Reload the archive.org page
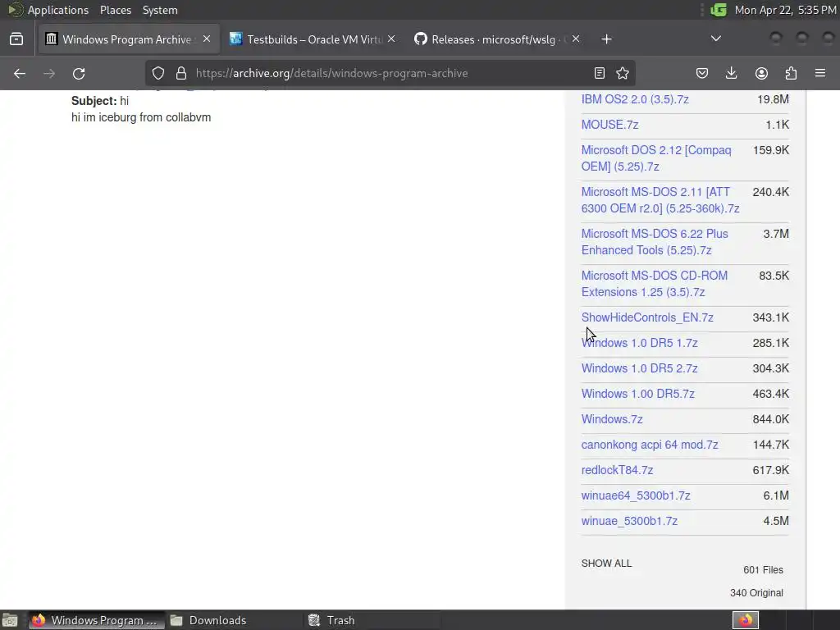Viewport: 840px width, 630px height. coord(79,73)
